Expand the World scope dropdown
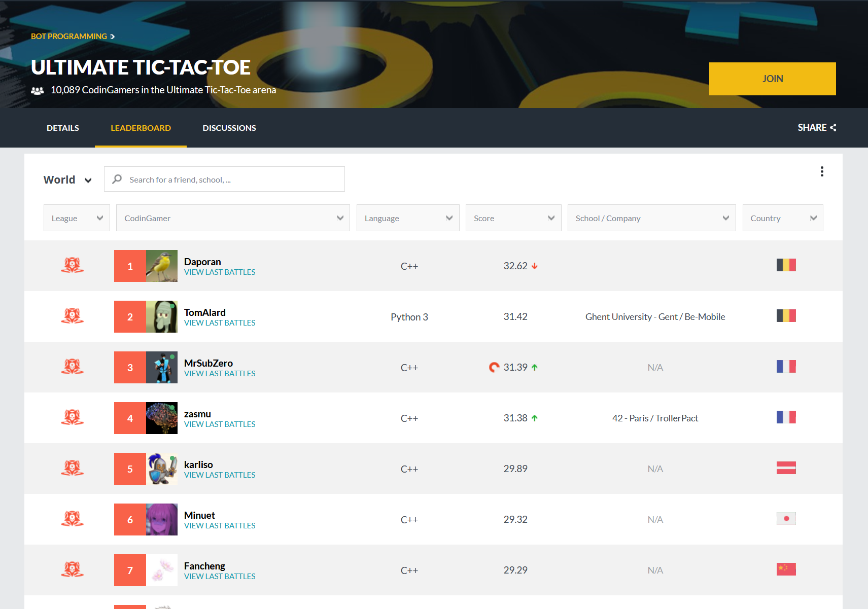Viewport: 868px width, 609px height. (x=67, y=180)
